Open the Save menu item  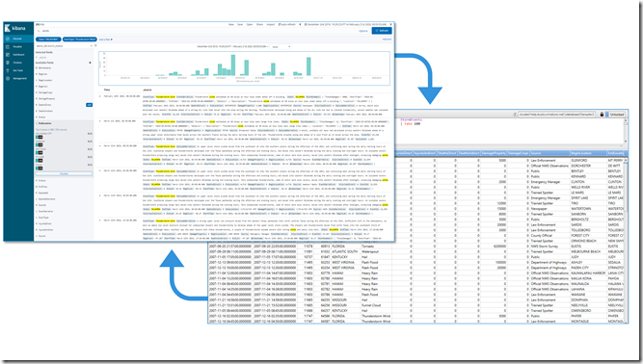240,25
